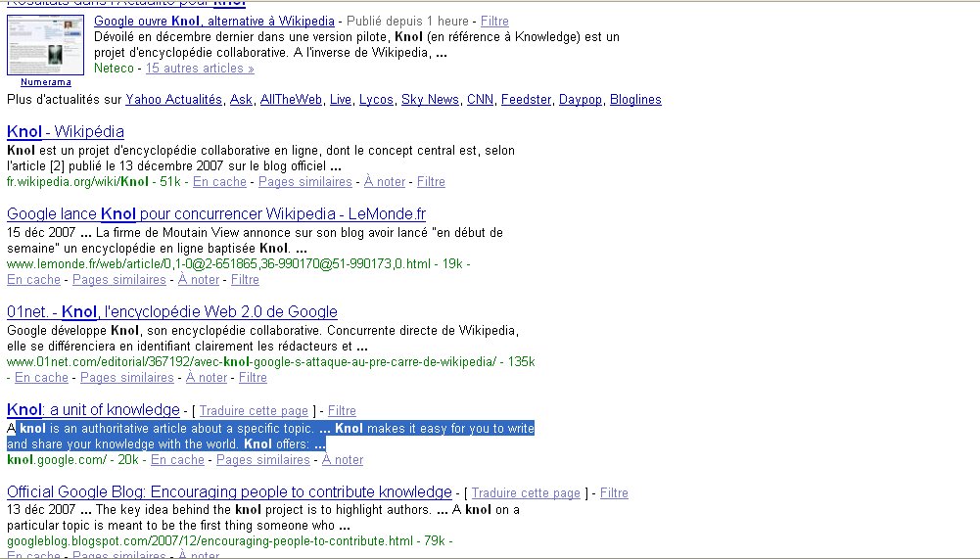Screen dimensions: 980x559
Task: Click Filtre for the Wikipédia result
Action: (x=431, y=182)
